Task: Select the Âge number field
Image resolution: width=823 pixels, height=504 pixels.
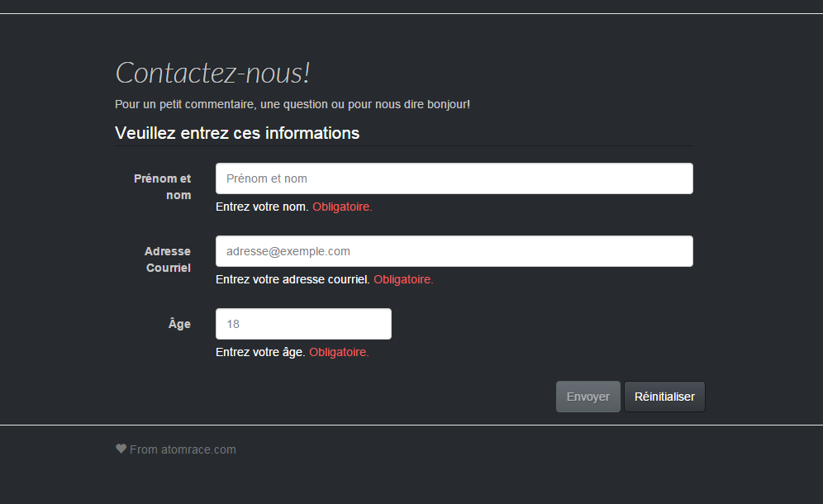Action: coord(303,324)
